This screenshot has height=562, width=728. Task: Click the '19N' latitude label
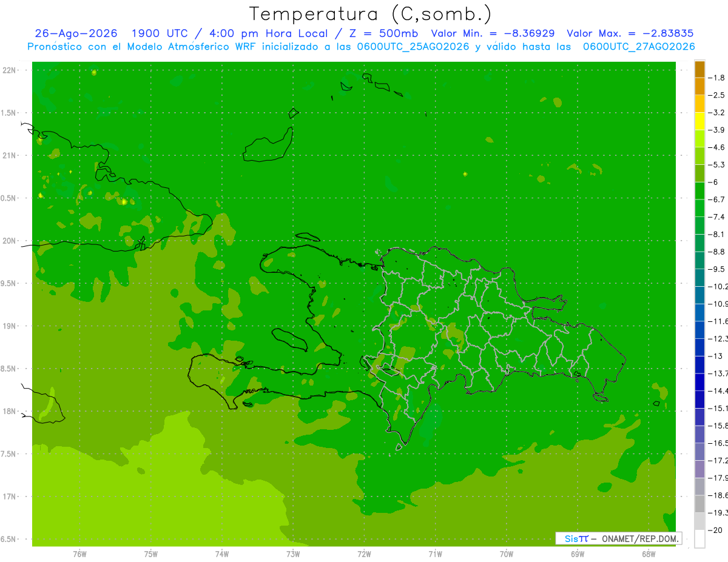[x=10, y=326]
